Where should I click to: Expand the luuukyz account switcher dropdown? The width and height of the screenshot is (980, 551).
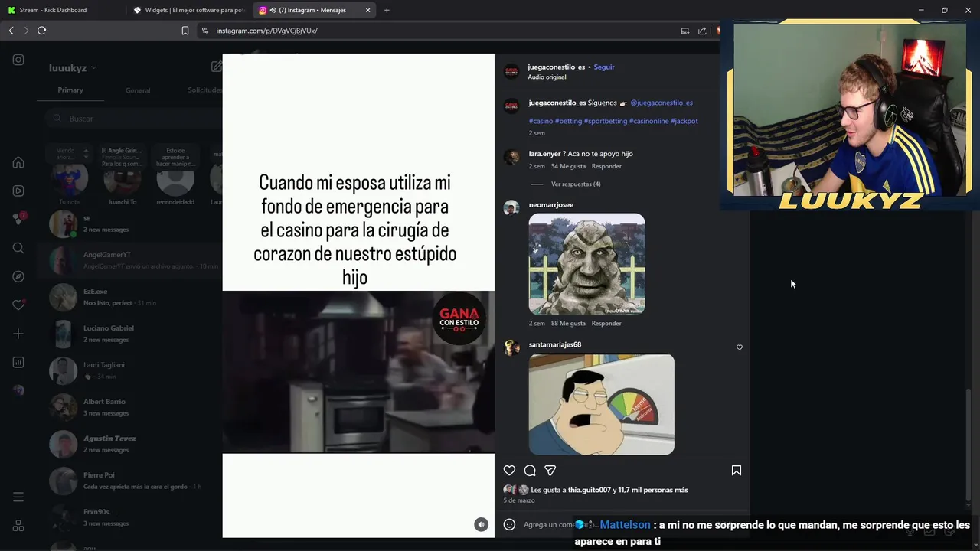pos(73,68)
